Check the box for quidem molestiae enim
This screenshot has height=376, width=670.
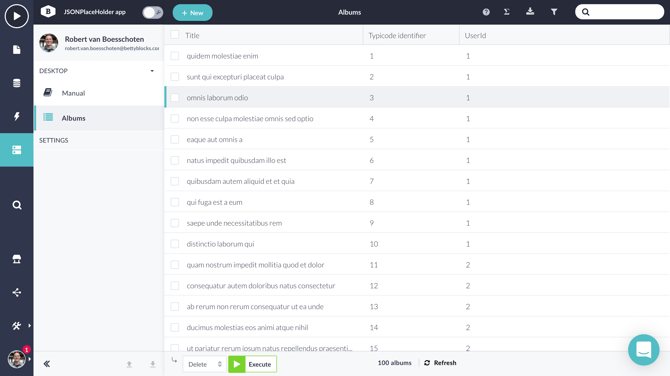(x=175, y=56)
